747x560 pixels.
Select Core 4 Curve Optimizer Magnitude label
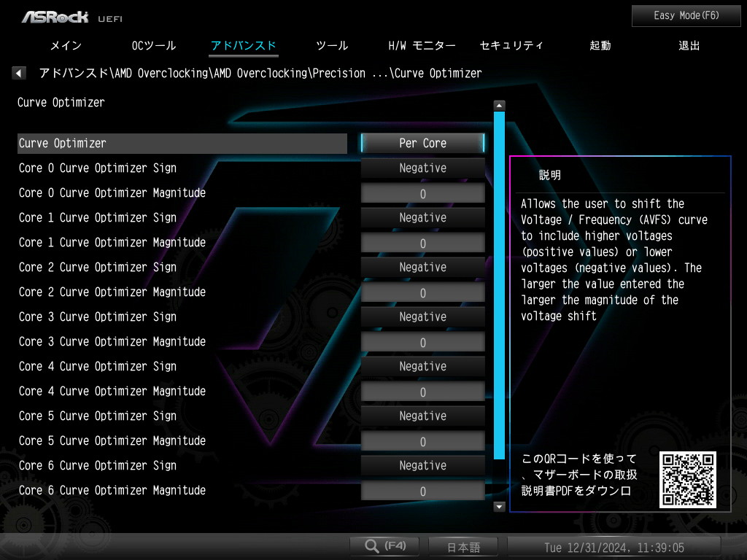pyautogui.click(x=112, y=391)
